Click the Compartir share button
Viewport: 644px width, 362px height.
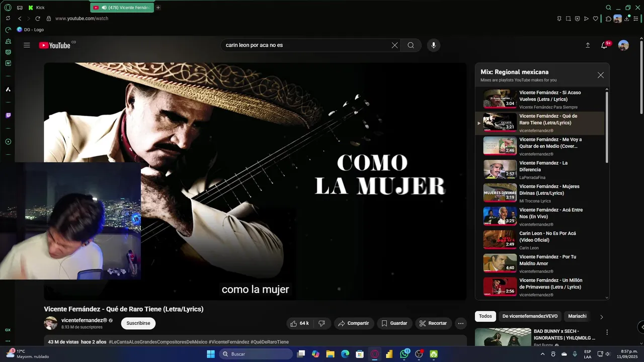[354, 323]
